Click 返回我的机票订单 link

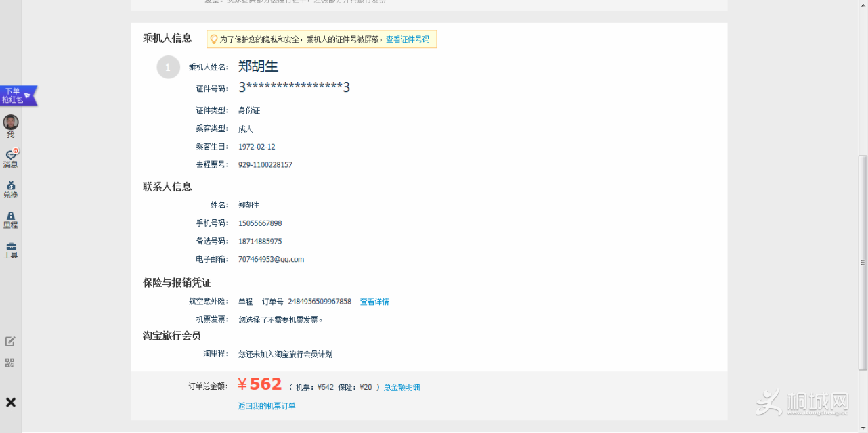coord(267,406)
